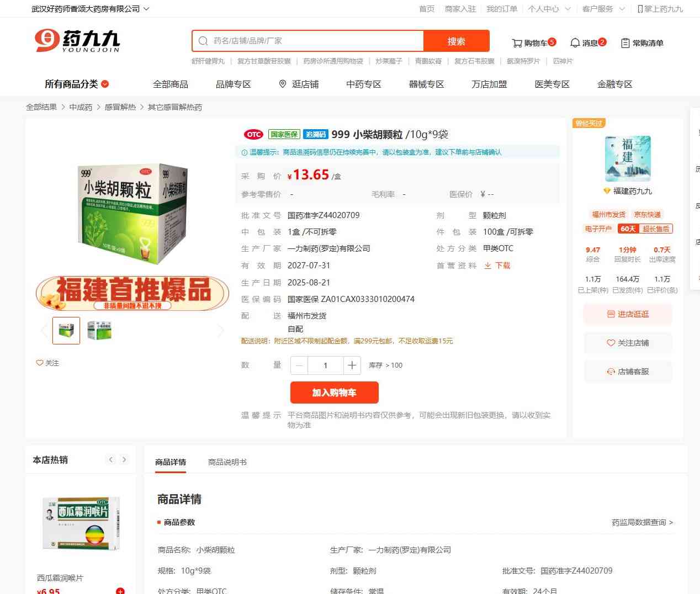This screenshot has width=700, height=594.
Task: Select the second product image thumbnail
Action: click(x=99, y=331)
